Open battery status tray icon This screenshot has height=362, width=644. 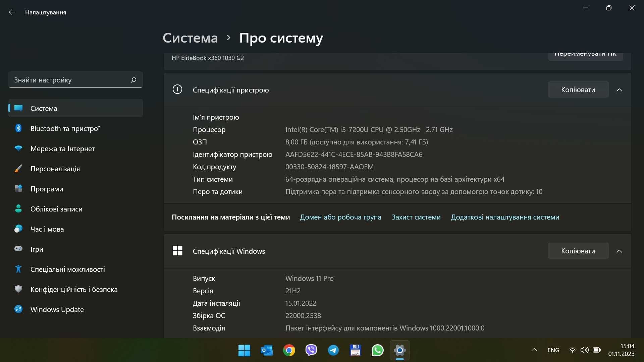coord(596,350)
